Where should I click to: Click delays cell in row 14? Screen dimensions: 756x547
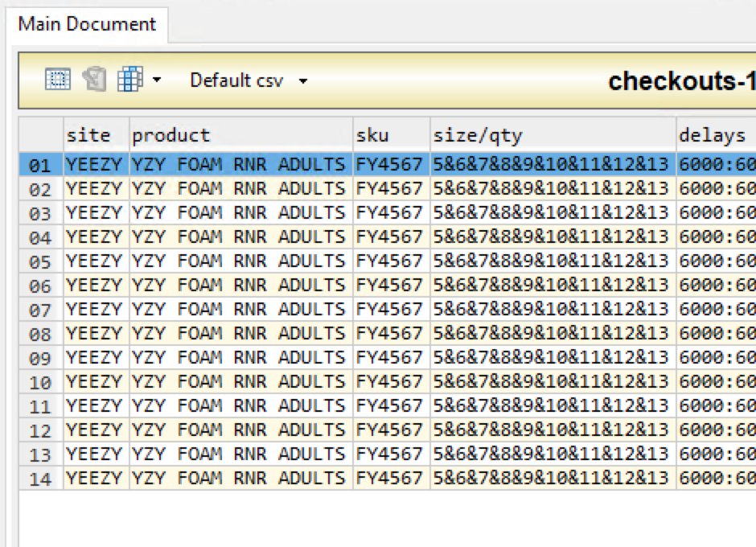[716, 478]
